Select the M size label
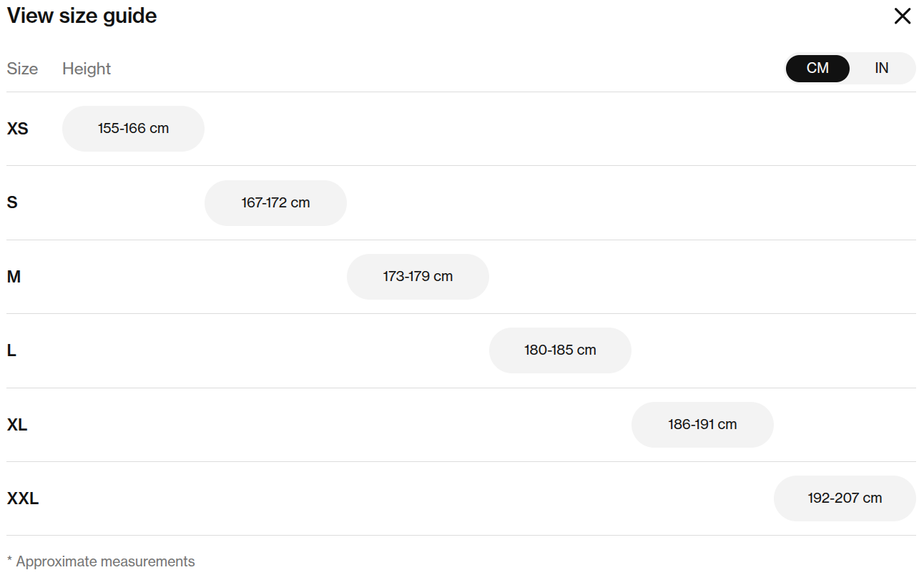Image resolution: width=924 pixels, height=580 pixels. click(x=14, y=277)
